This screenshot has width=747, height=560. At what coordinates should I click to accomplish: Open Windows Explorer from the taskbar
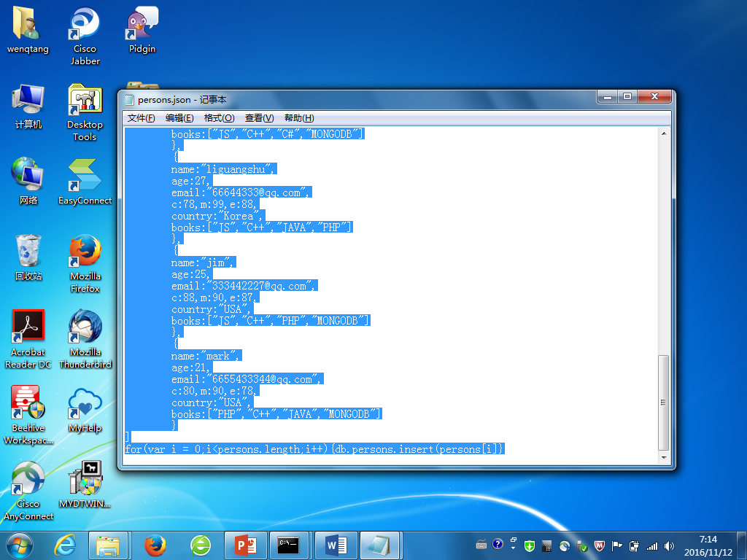pos(108,545)
